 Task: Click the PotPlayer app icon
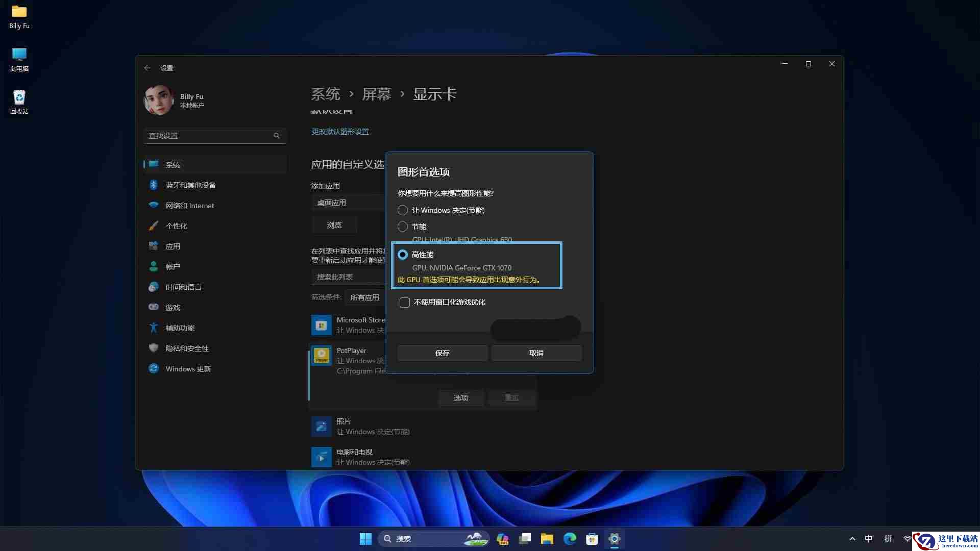322,356
